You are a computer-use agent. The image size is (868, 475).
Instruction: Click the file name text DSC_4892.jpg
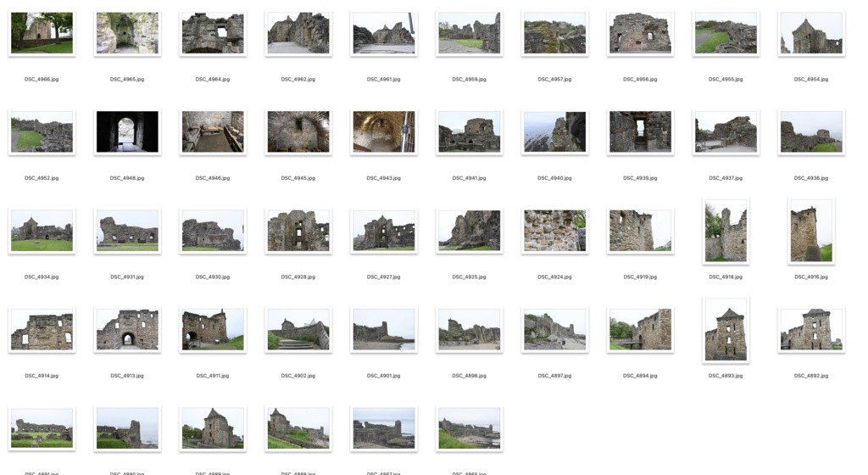(x=811, y=376)
